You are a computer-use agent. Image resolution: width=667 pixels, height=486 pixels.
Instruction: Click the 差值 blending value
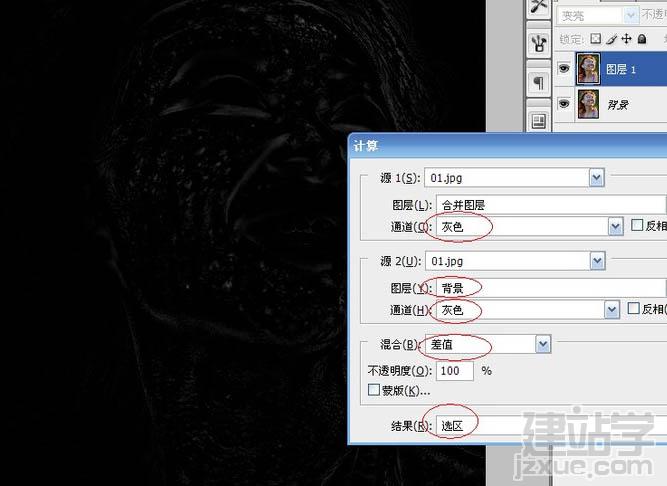(442, 344)
